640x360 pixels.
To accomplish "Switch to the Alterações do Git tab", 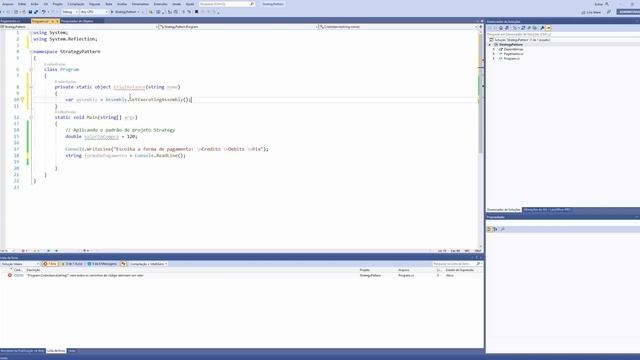I will (547, 210).
